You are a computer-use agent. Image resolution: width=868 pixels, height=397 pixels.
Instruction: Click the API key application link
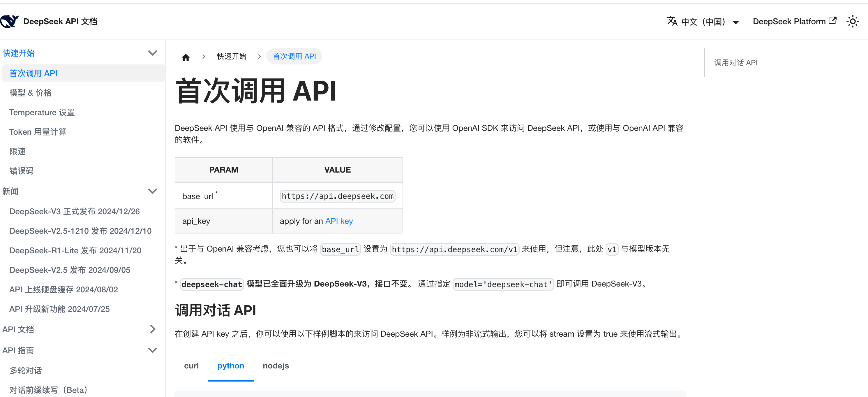coord(339,221)
